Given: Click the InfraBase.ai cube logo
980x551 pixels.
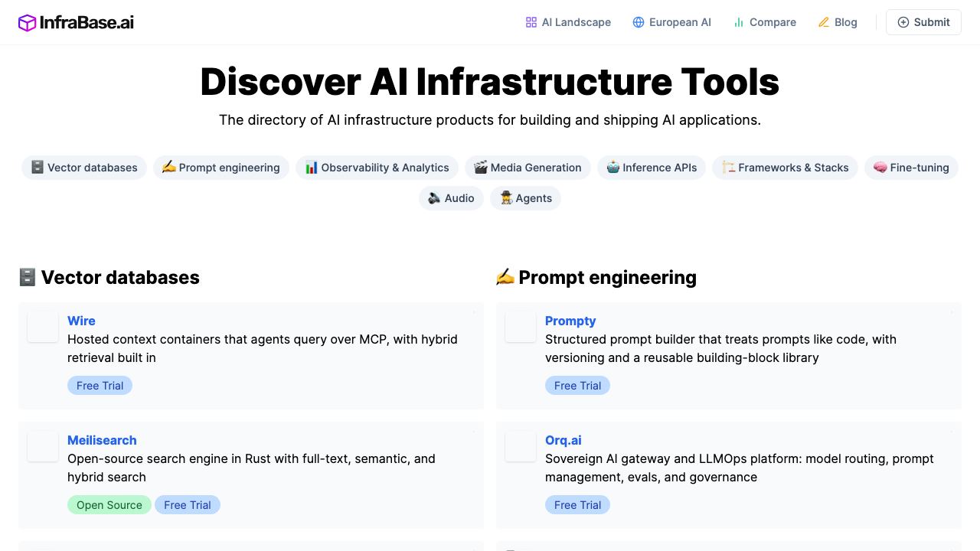Looking at the screenshot, I should [28, 23].
